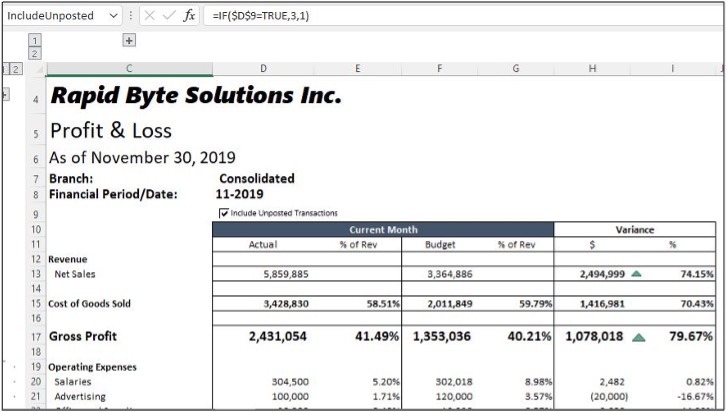Select column outline level 1 button

click(35, 40)
